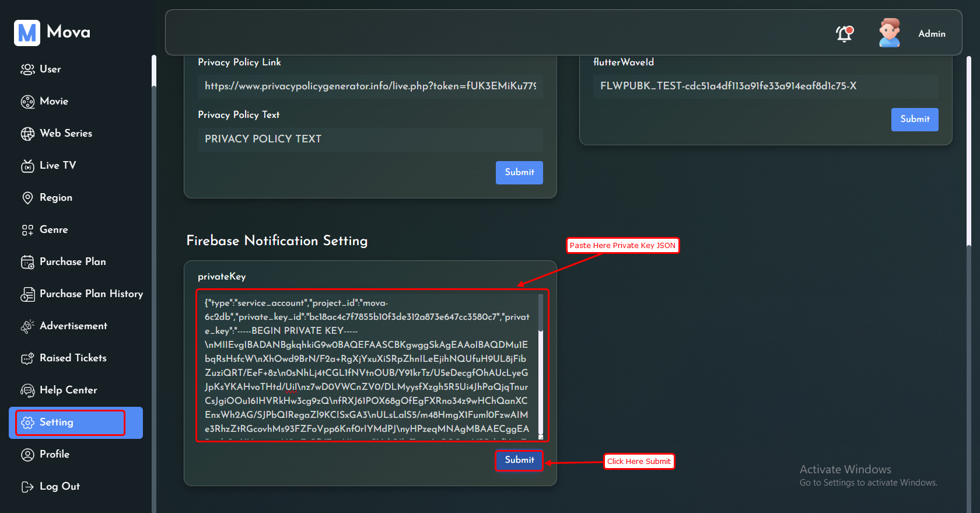Open User section via its icon
Image resolution: width=980 pixels, height=513 pixels.
coord(27,69)
